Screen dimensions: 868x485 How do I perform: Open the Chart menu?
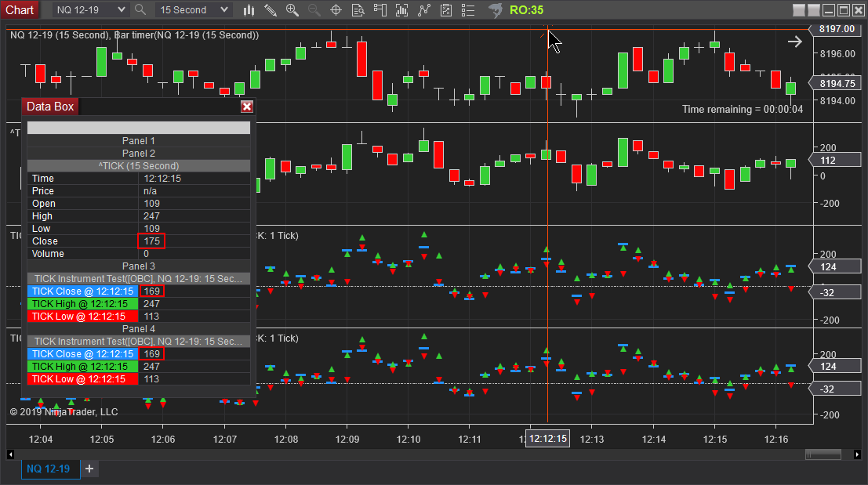click(x=20, y=10)
